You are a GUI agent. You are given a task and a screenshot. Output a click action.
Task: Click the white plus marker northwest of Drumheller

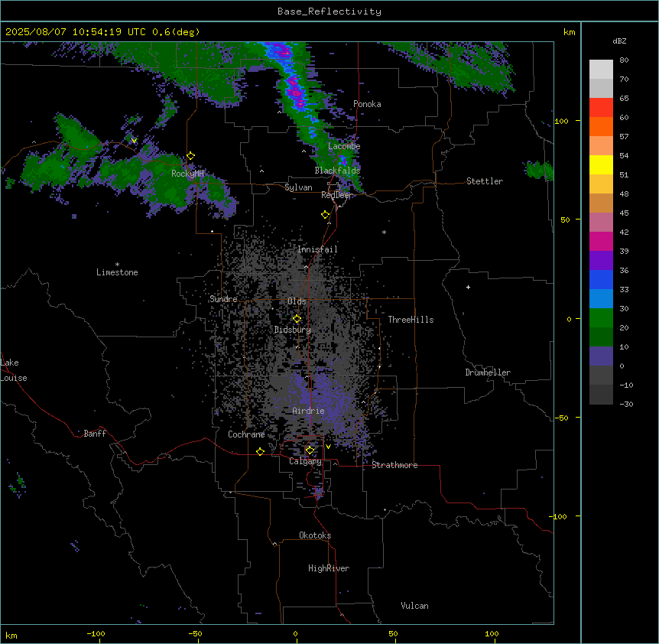[468, 287]
